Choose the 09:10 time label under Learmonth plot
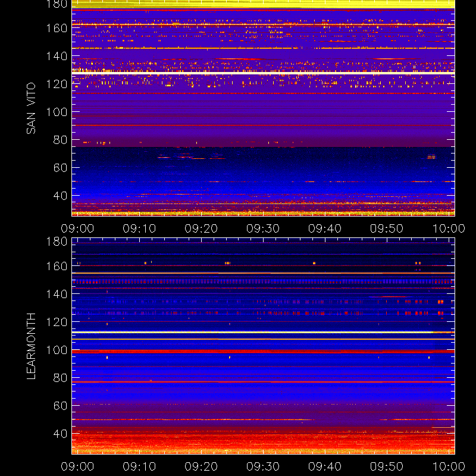 [x=139, y=466]
